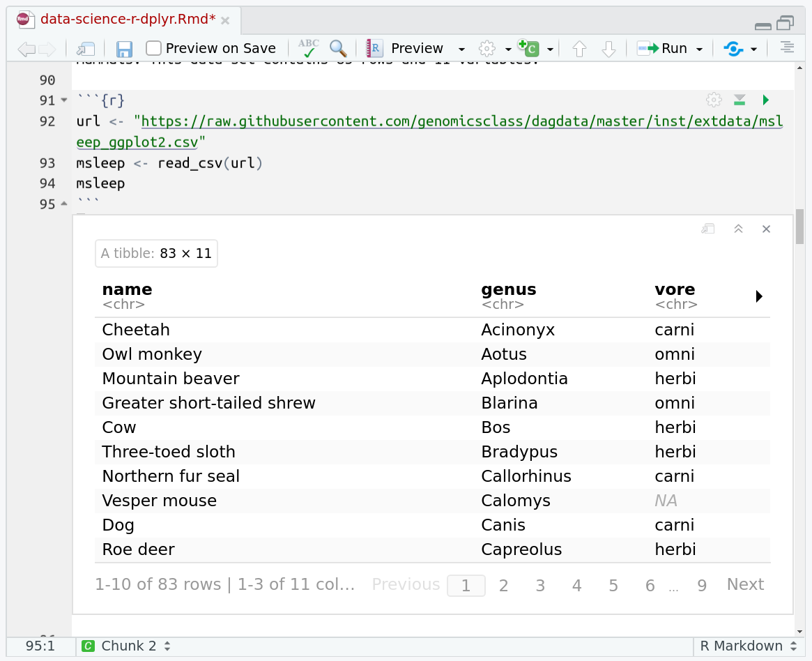The width and height of the screenshot is (812, 661).
Task: Go to page 2 of table
Action: (503, 586)
